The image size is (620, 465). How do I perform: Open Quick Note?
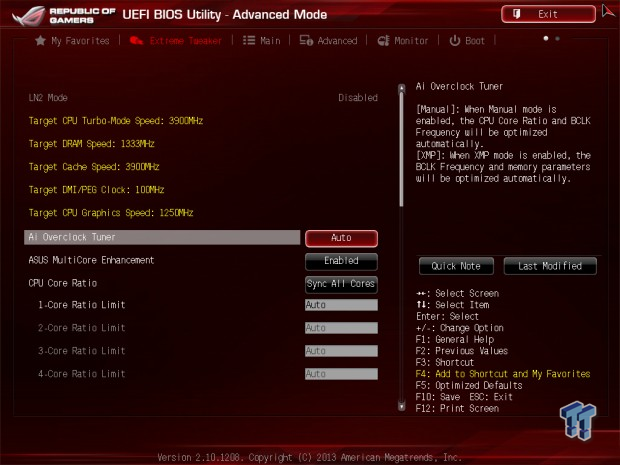click(x=456, y=266)
